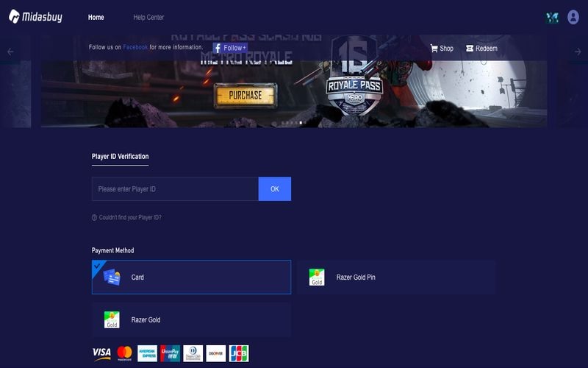
Task: Go to next banner with right arrow
Action: click(x=578, y=52)
